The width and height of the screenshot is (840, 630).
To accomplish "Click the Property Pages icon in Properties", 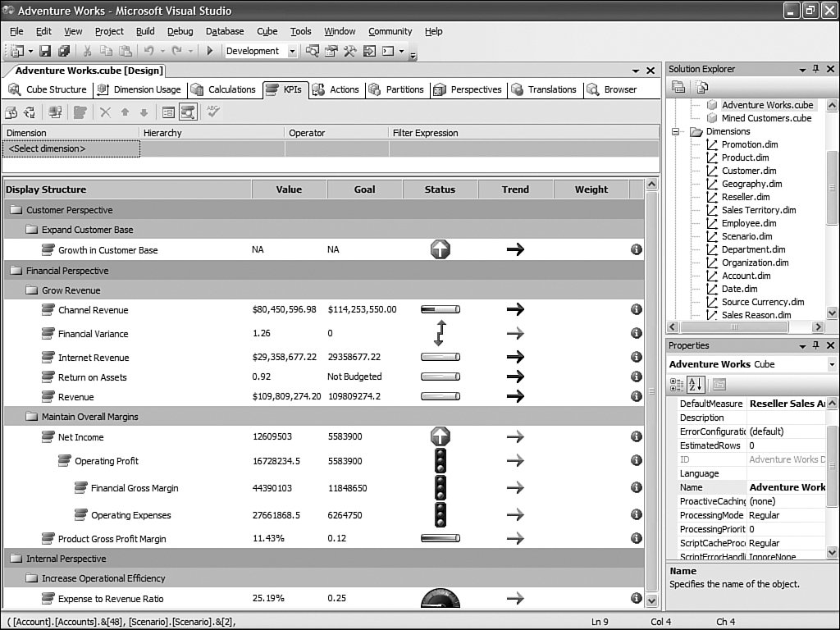I will [719, 384].
